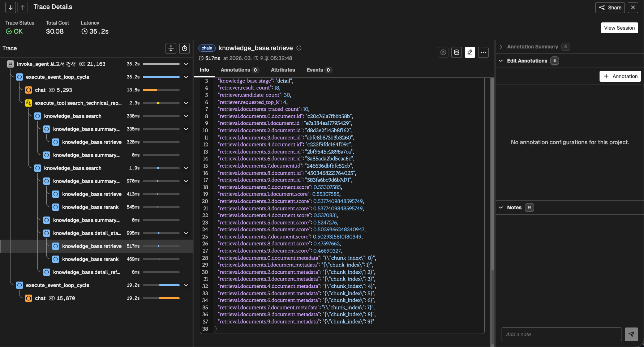Collapse knowledge_base.search 1.9s chevron

186,168
